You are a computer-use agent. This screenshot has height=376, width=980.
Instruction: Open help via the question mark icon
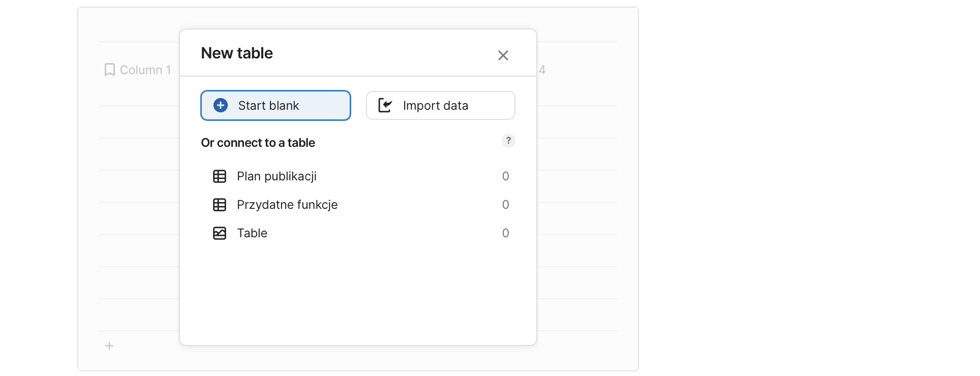pyautogui.click(x=508, y=141)
